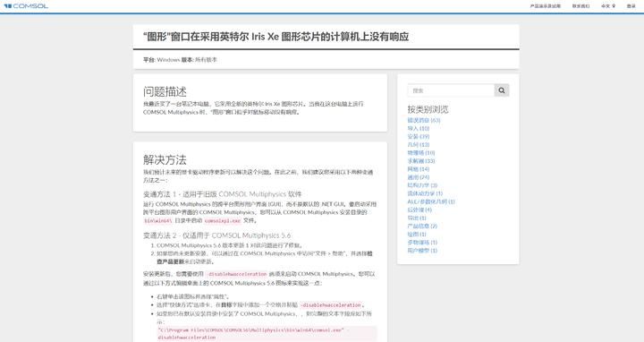Click the 解决方法 heading

coord(165,159)
